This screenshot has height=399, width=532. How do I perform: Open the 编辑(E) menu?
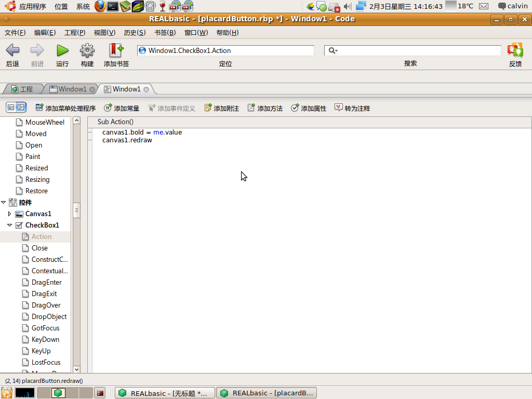pos(45,33)
